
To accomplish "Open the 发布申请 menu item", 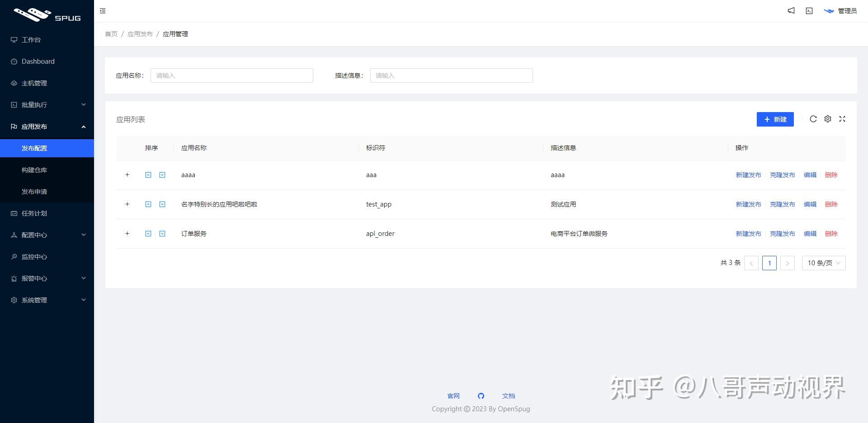I will (x=34, y=191).
